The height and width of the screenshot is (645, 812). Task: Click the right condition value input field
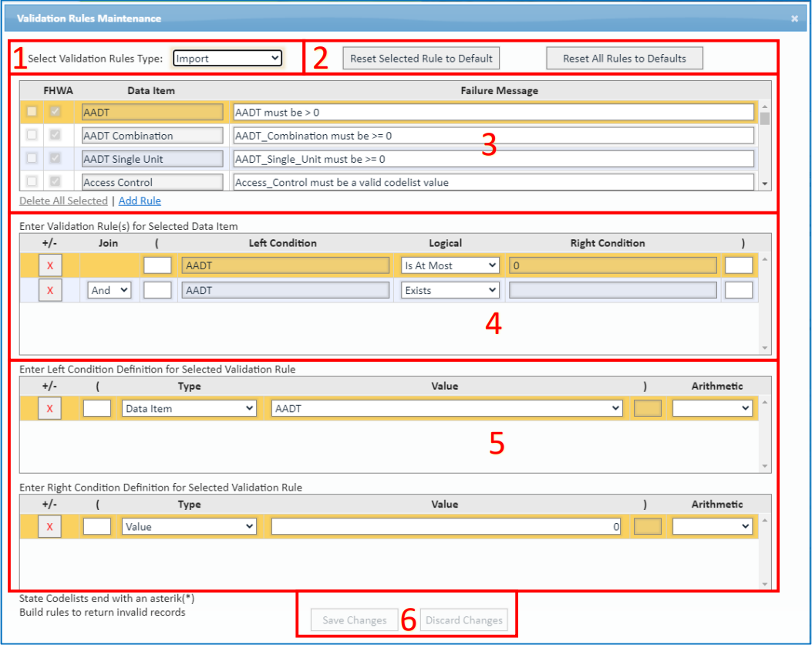[446, 526]
